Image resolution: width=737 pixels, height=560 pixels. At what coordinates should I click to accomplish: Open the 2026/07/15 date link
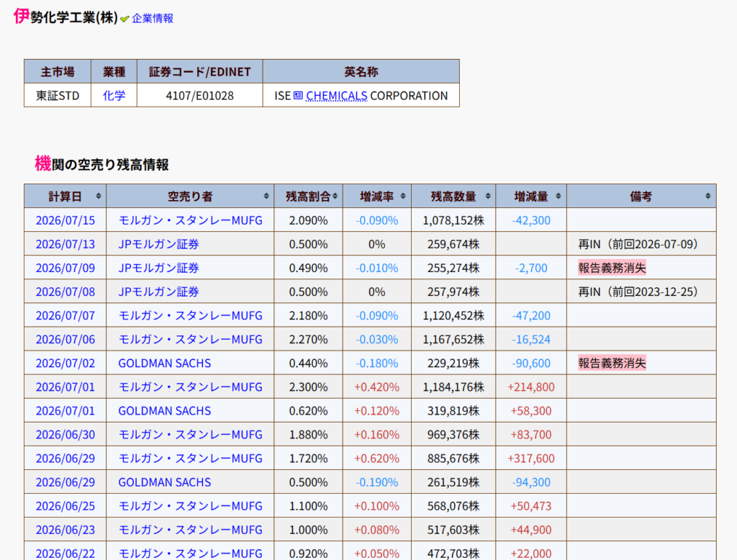click(x=65, y=220)
